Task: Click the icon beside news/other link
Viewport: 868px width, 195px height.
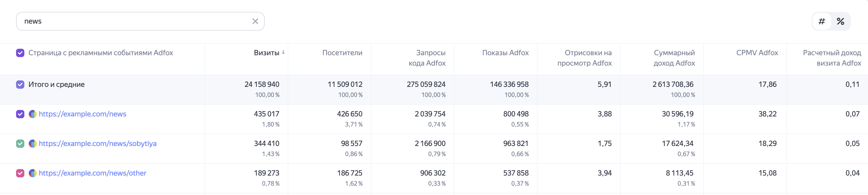Action: [x=32, y=173]
